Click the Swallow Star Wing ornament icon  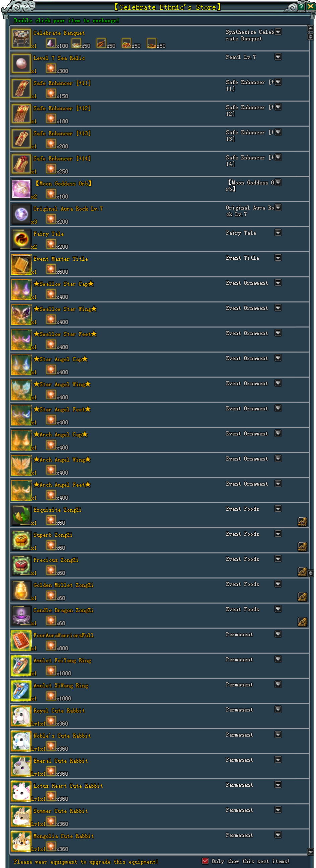(x=21, y=315)
